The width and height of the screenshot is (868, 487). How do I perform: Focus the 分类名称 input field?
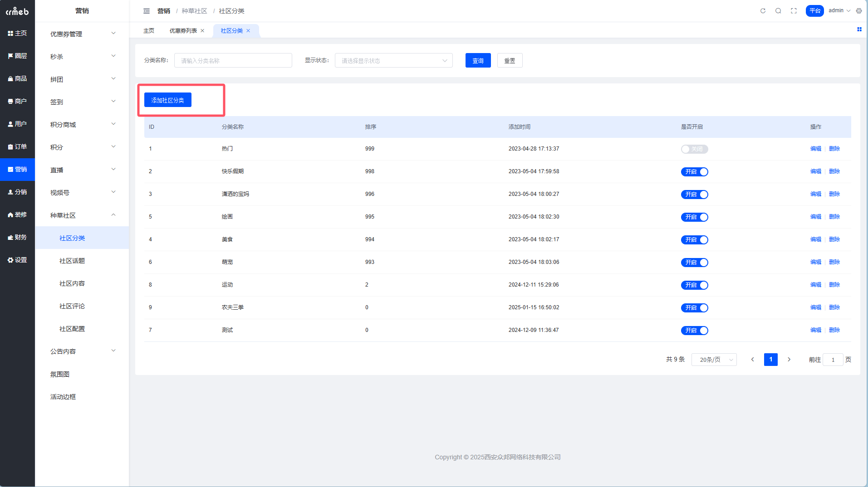(x=233, y=61)
